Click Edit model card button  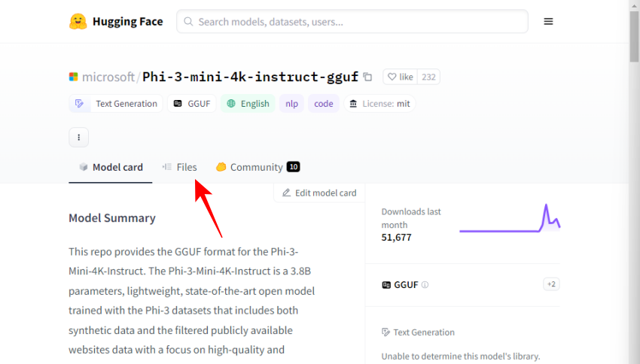[x=319, y=193]
